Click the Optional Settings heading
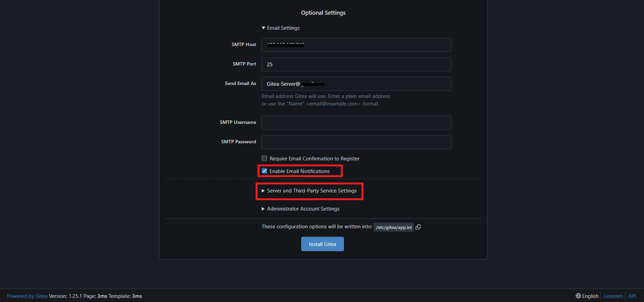The image size is (644, 302). point(323,13)
